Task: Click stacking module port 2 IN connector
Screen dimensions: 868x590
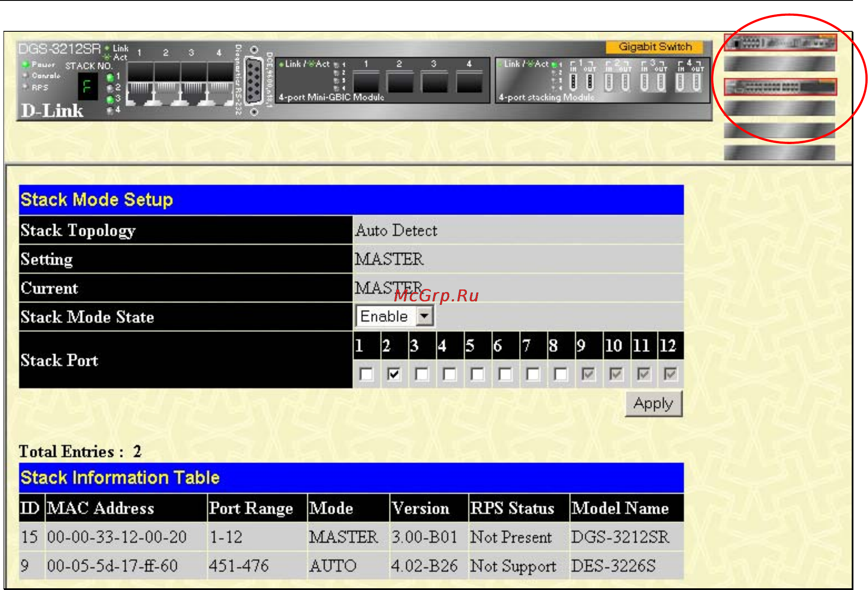Action: pyautogui.click(x=609, y=82)
